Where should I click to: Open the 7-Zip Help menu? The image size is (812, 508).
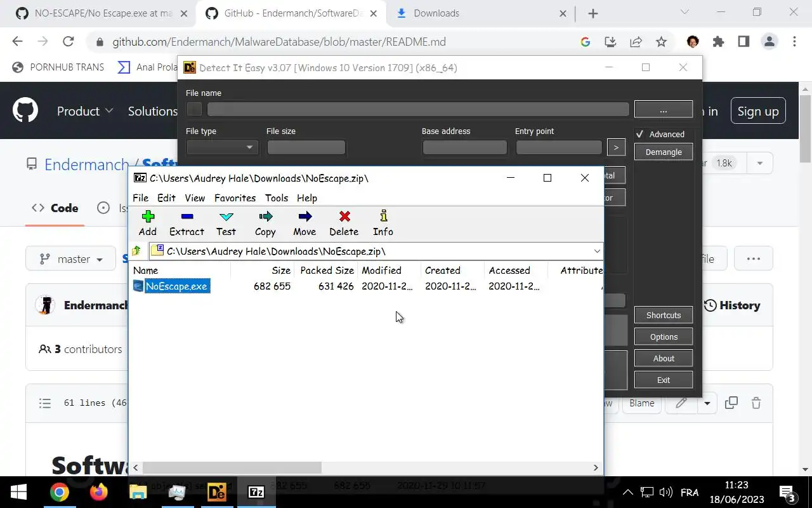pyautogui.click(x=307, y=198)
